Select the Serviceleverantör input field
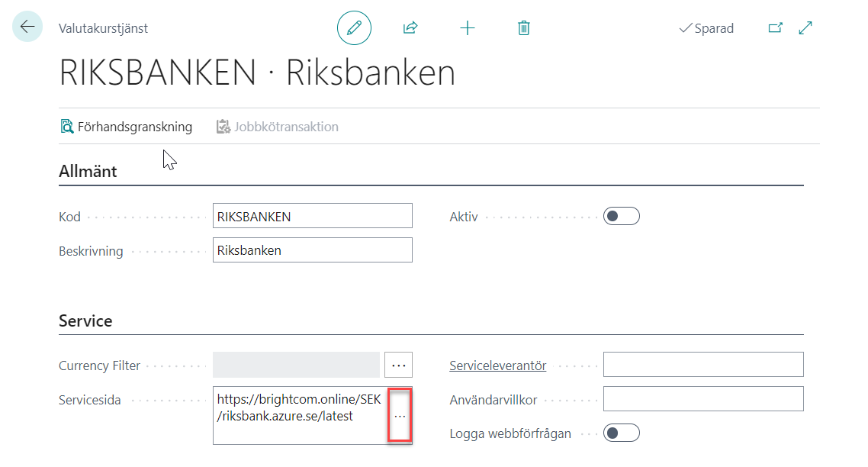This screenshot has height=467, width=868. (703, 365)
